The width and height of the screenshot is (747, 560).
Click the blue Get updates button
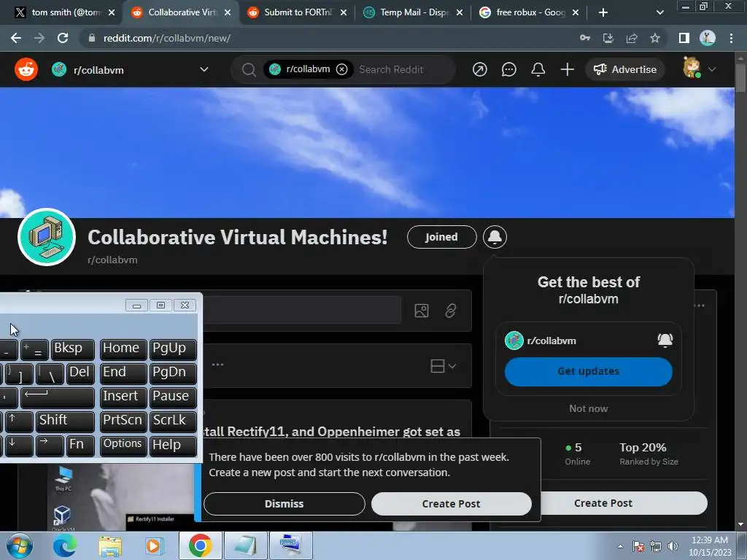coord(589,371)
